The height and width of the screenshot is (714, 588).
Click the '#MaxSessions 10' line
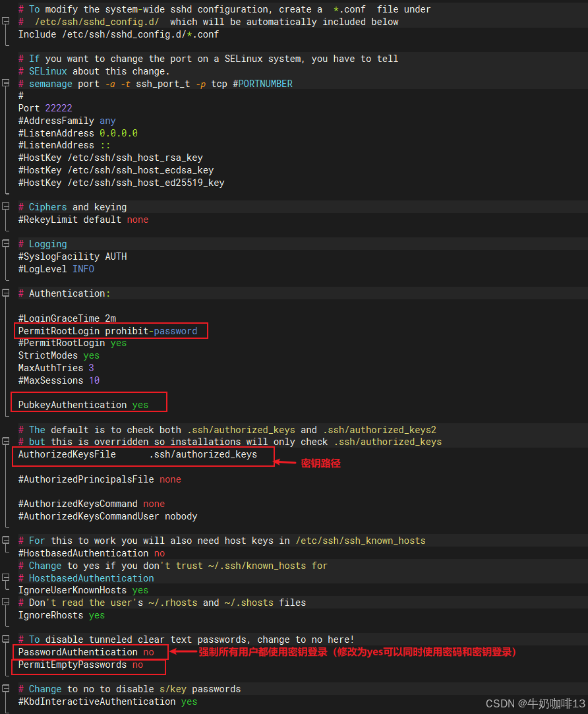click(59, 380)
